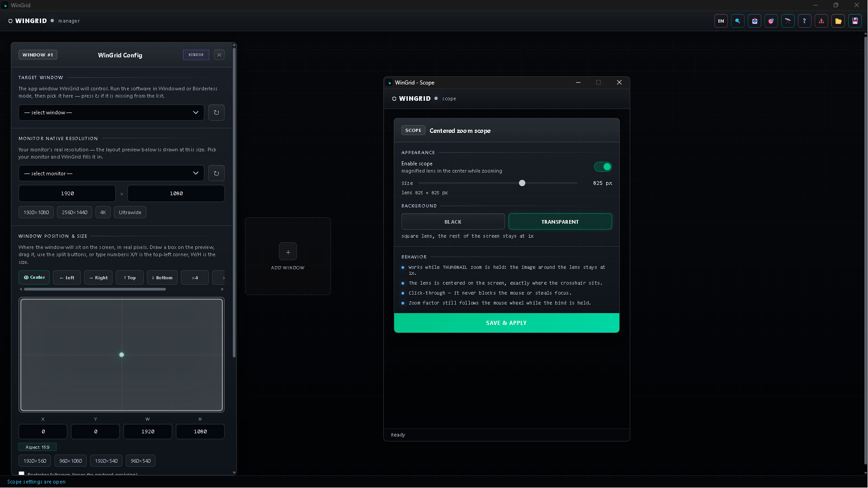
Task: Choose the Ultrawide resolution preset
Action: [x=130, y=212]
